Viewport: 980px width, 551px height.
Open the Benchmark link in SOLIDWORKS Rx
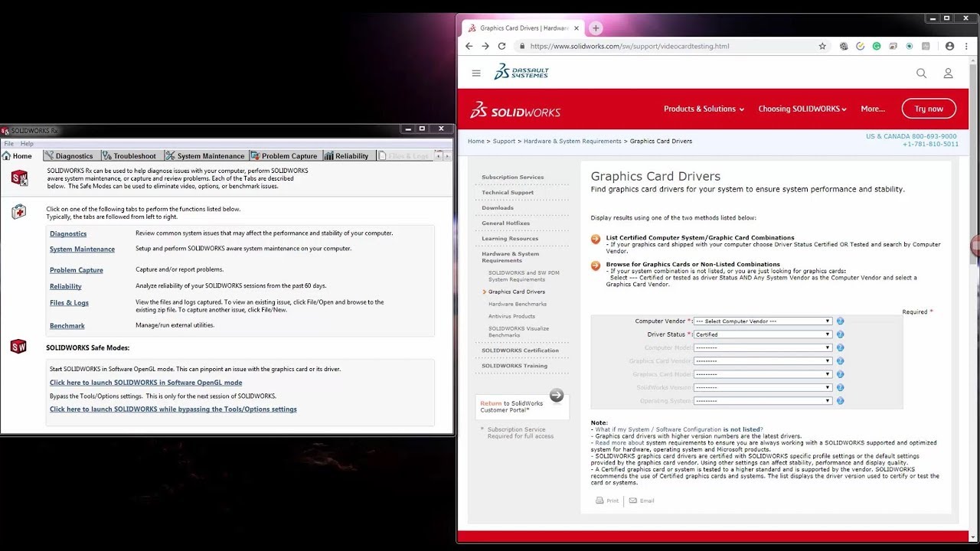67,326
